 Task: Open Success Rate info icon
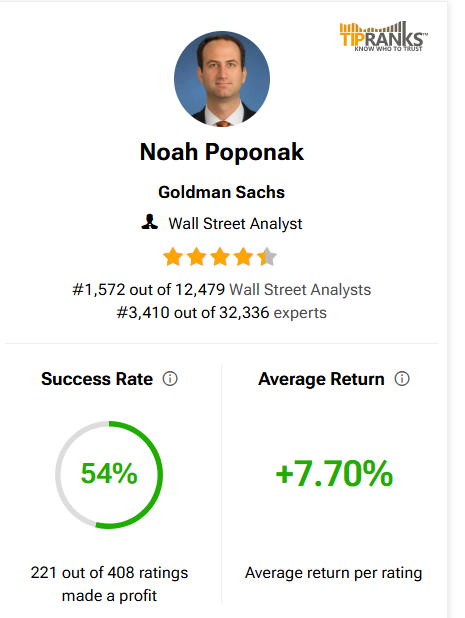click(170, 379)
